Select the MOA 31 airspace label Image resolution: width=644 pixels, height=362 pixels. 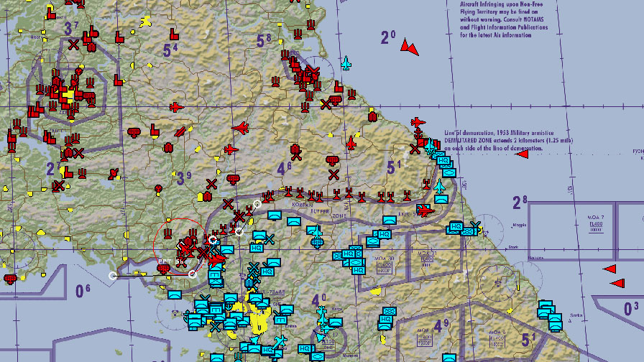pyautogui.click(x=427, y=254)
